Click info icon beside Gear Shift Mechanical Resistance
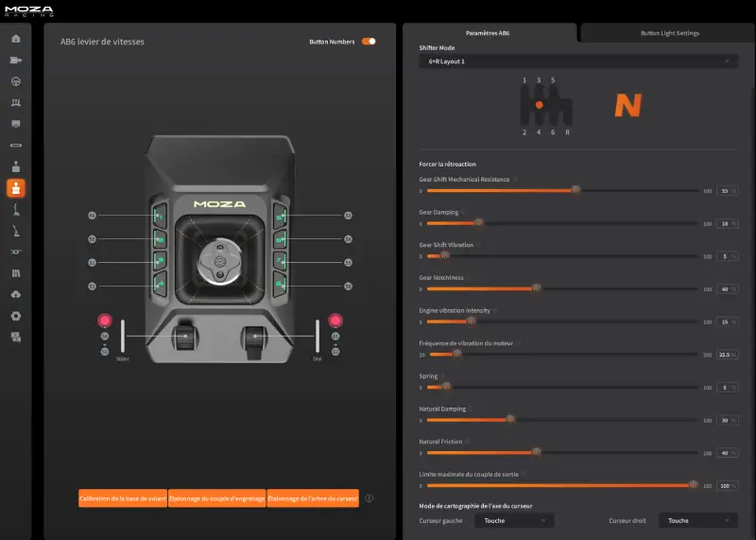The width and height of the screenshot is (756, 540). 515,180
